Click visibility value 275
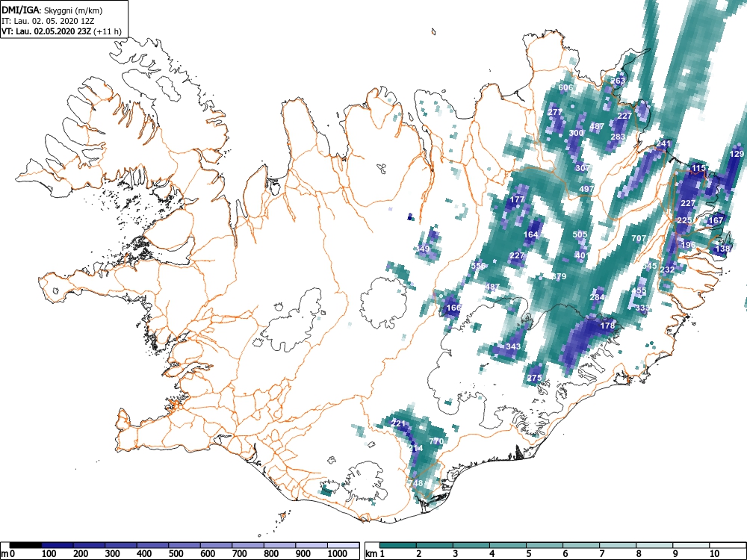This screenshot has width=747, height=560. pyautogui.click(x=535, y=378)
